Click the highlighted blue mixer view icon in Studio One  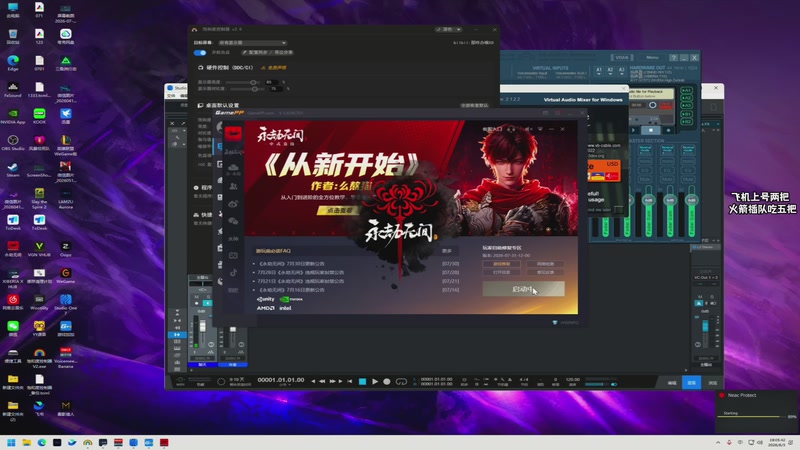click(178, 335)
